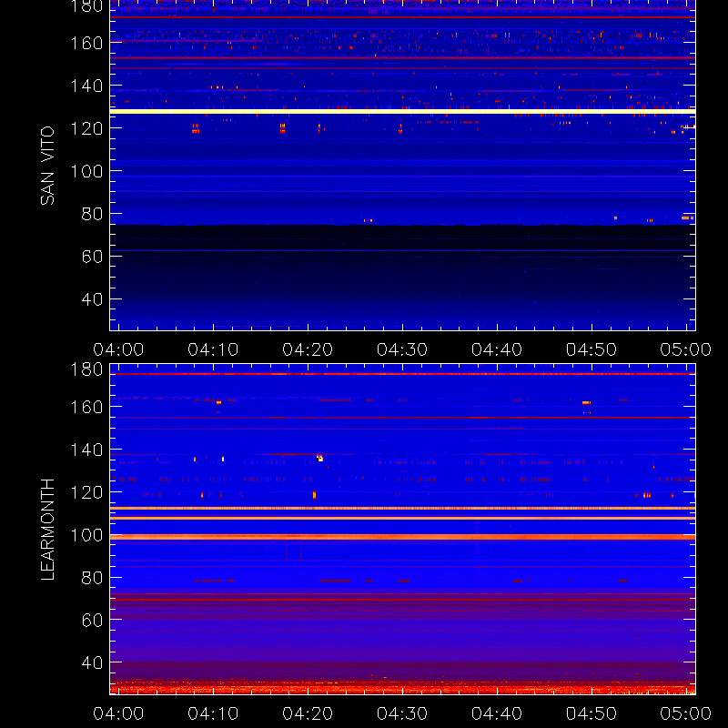Select the 120 tick label on San Vito plot
The width and height of the screenshot is (728, 728).
86,128
